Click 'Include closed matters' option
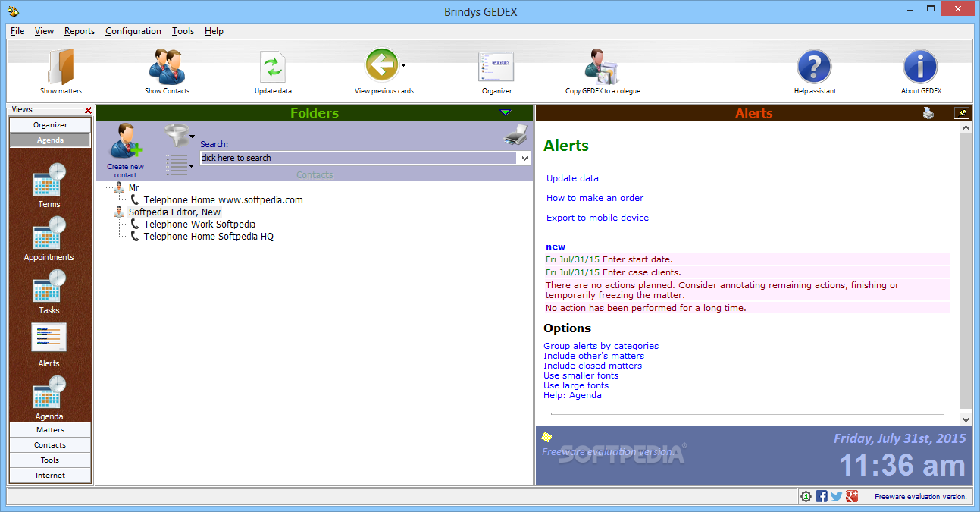The height and width of the screenshot is (512, 980). tap(593, 366)
